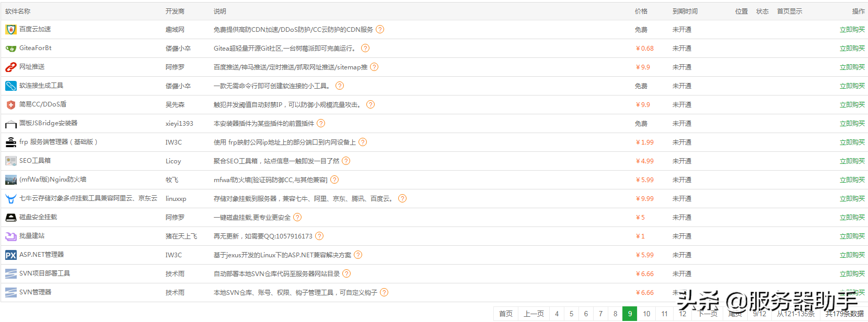This screenshot has width=868, height=322.
Task: Click the frp 服务端管理器 icon
Action: (11, 142)
